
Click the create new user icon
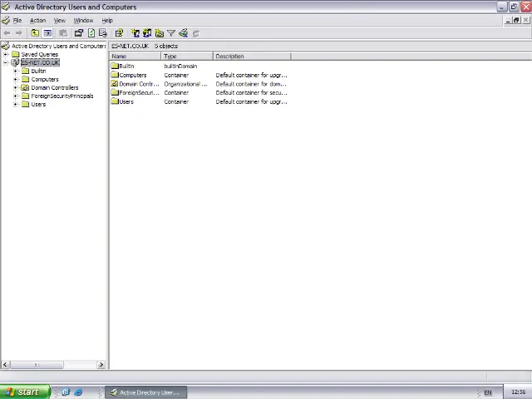pos(135,33)
